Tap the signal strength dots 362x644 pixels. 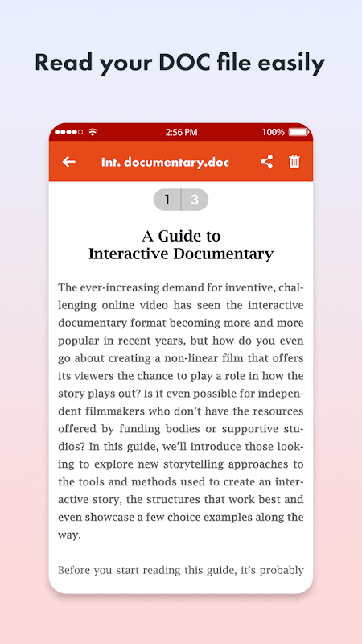68,132
